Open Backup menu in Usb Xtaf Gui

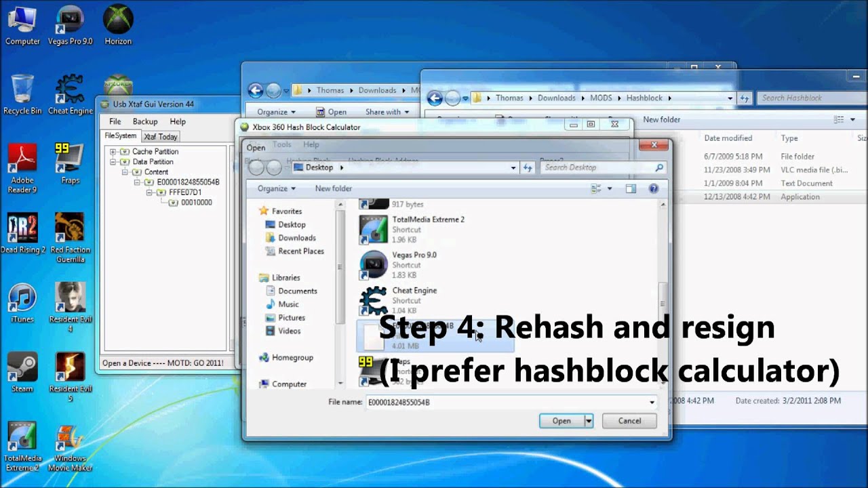145,121
